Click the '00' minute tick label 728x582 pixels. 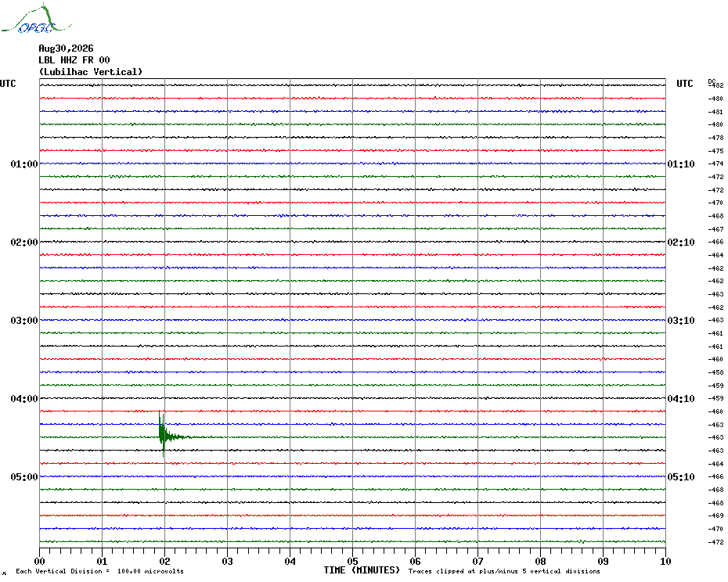pos(39,562)
